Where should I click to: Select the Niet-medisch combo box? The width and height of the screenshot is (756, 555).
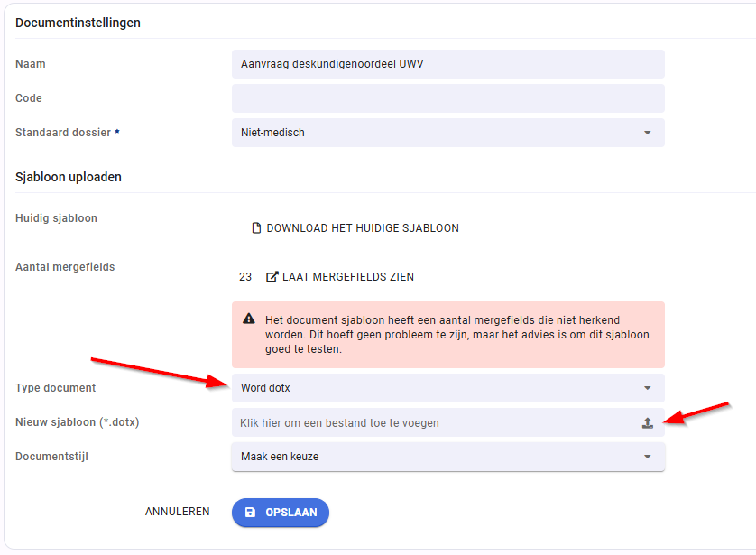(x=448, y=133)
